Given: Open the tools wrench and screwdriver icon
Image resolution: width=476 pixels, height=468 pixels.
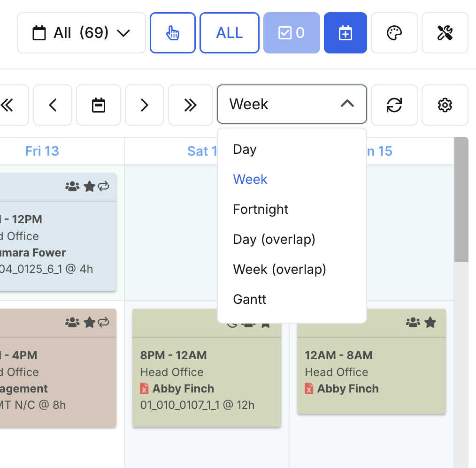Looking at the screenshot, I should (445, 33).
